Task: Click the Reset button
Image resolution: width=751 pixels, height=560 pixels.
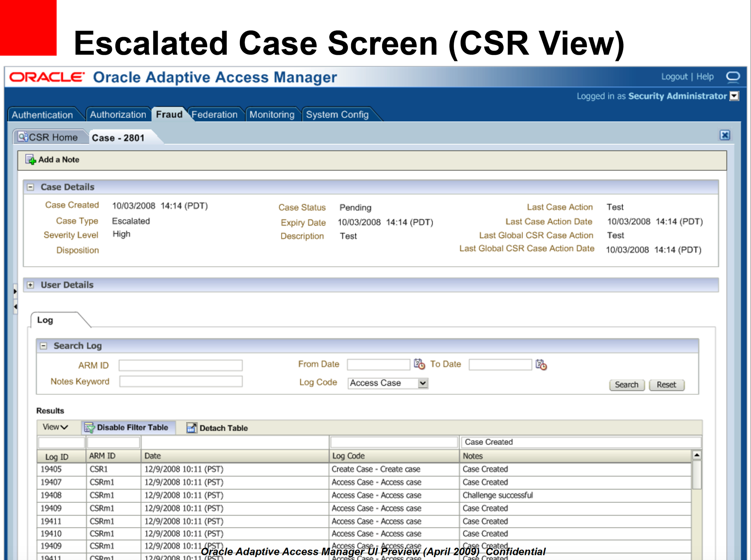Action: point(667,385)
